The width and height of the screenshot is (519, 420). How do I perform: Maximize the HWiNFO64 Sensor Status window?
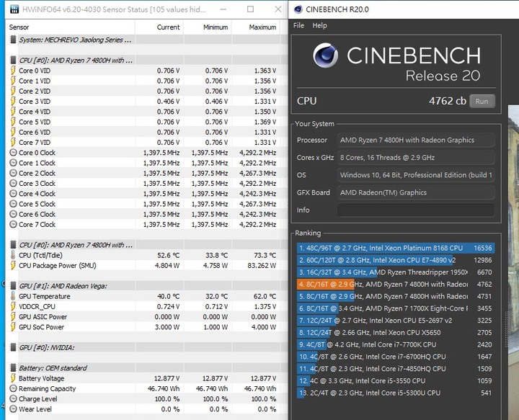[x=251, y=9]
